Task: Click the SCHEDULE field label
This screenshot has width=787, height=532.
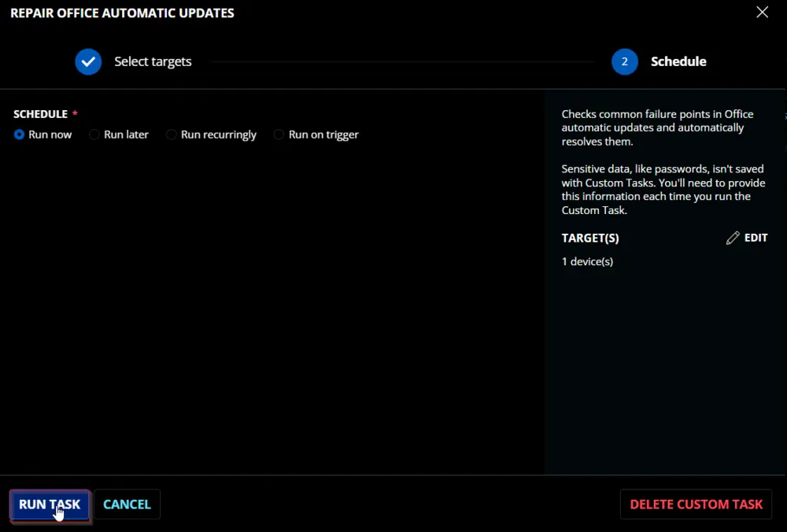Action: click(x=41, y=114)
